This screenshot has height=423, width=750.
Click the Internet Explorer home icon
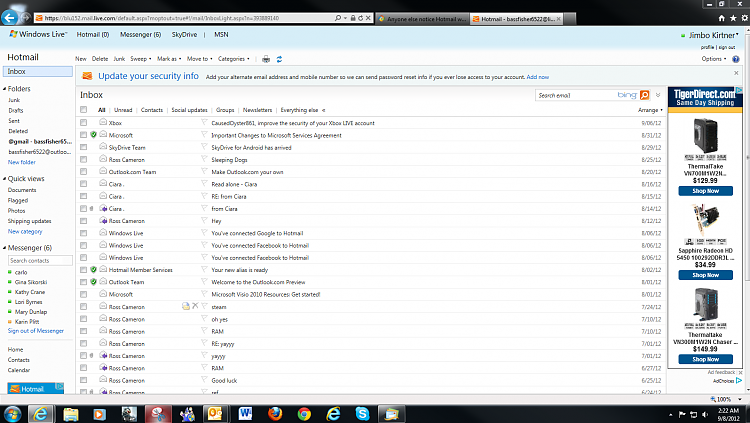[x=721, y=18]
